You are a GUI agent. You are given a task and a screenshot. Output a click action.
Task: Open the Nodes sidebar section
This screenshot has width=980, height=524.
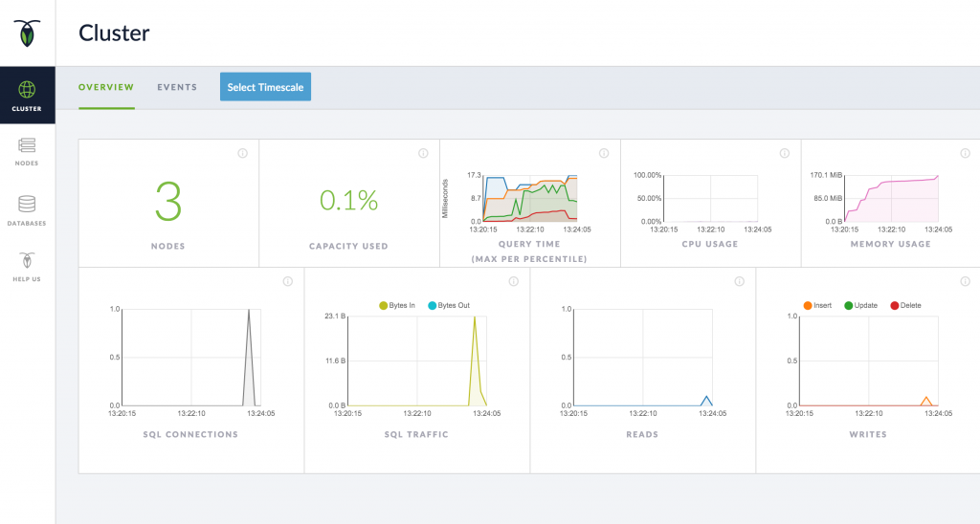pyautogui.click(x=27, y=152)
